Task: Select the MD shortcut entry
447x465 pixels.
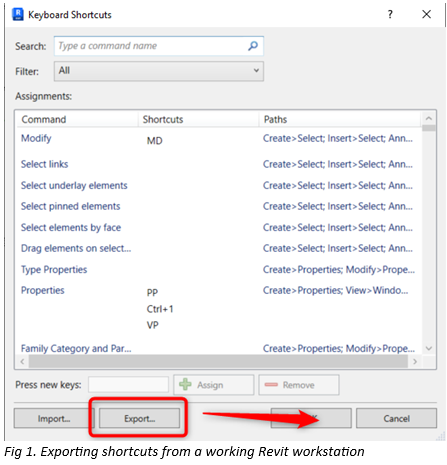Action: (x=155, y=141)
